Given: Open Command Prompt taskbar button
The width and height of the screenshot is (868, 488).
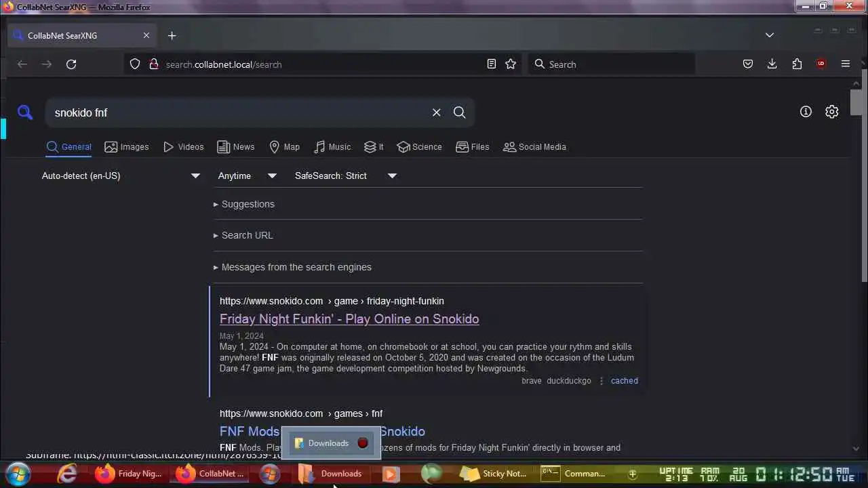Looking at the screenshot, I should 574,474.
